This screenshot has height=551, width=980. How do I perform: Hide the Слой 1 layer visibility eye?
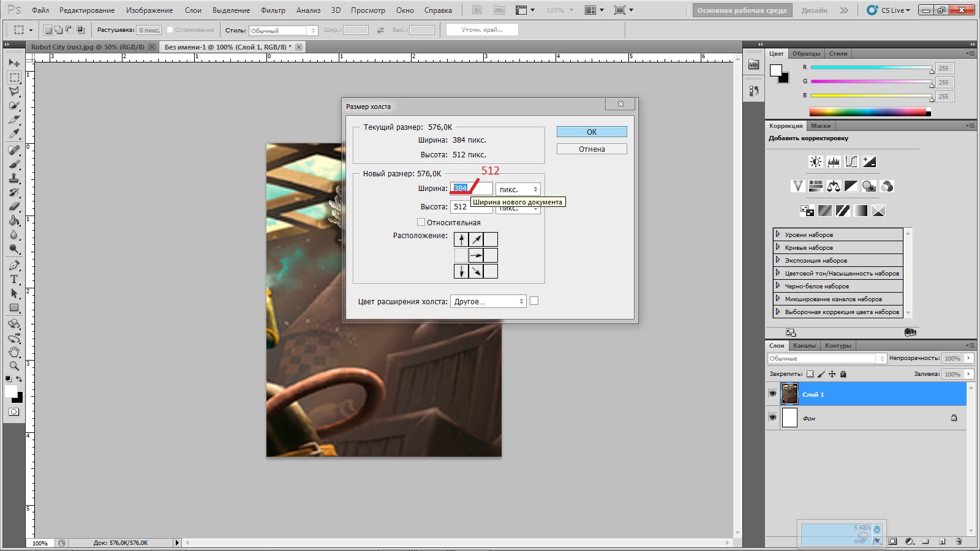pos(772,394)
